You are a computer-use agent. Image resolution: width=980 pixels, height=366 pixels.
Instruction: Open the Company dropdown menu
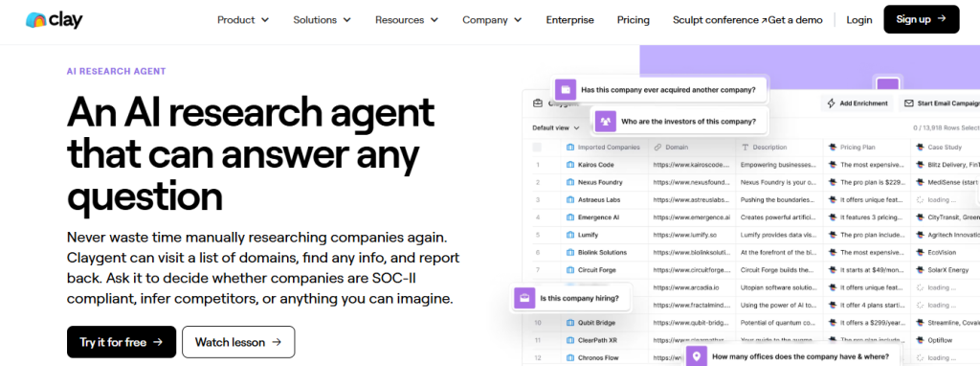492,20
